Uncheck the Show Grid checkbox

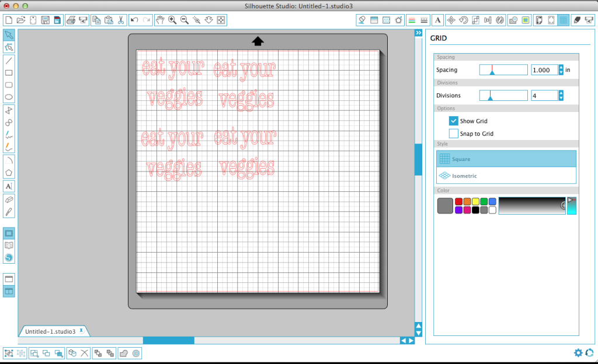tap(453, 121)
